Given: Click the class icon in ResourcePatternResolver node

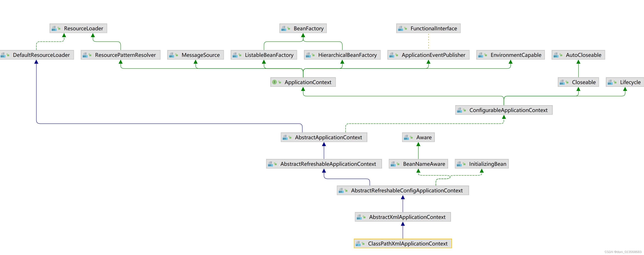Looking at the screenshot, I should tap(85, 55).
